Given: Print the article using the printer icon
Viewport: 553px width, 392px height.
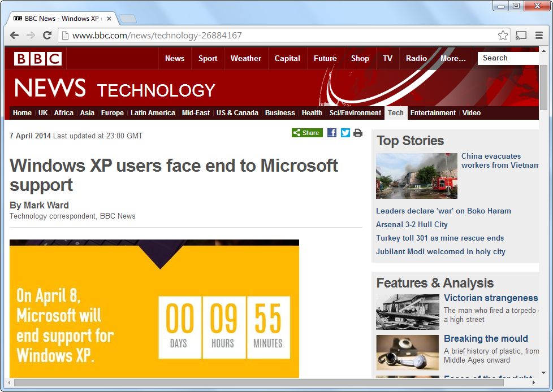Looking at the screenshot, I should pos(358,133).
